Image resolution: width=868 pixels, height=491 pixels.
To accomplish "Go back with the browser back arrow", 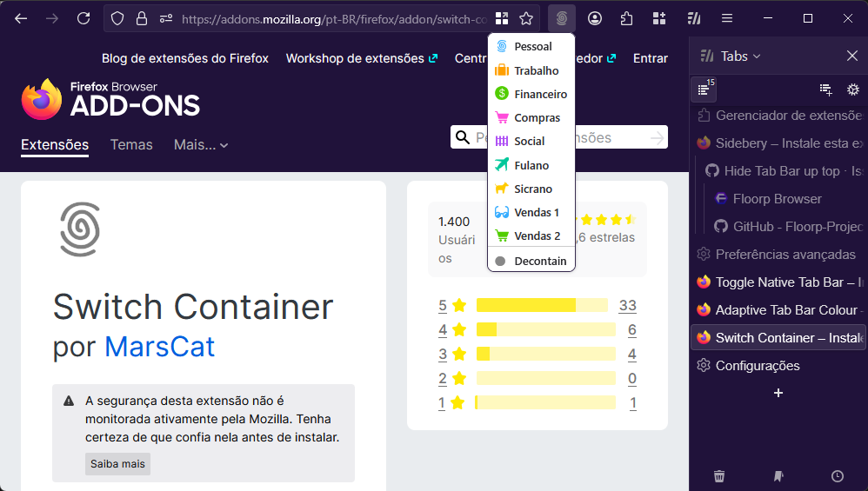I will point(21,19).
